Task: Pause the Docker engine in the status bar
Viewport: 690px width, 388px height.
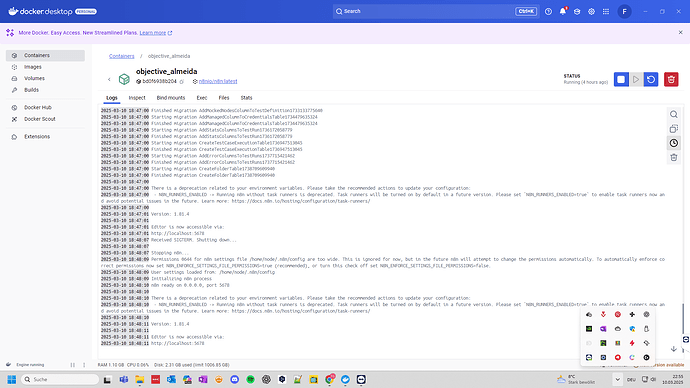Action: point(73,365)
